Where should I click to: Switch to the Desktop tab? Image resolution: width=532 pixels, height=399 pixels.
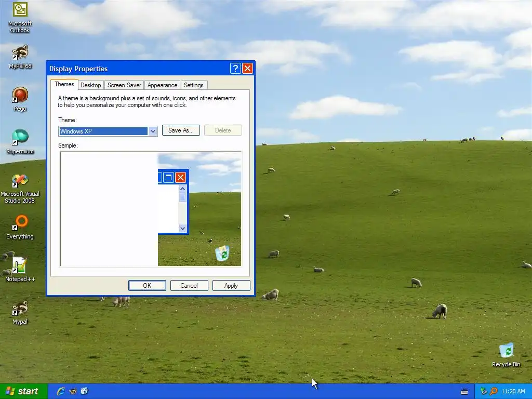(x=90, y=85)
